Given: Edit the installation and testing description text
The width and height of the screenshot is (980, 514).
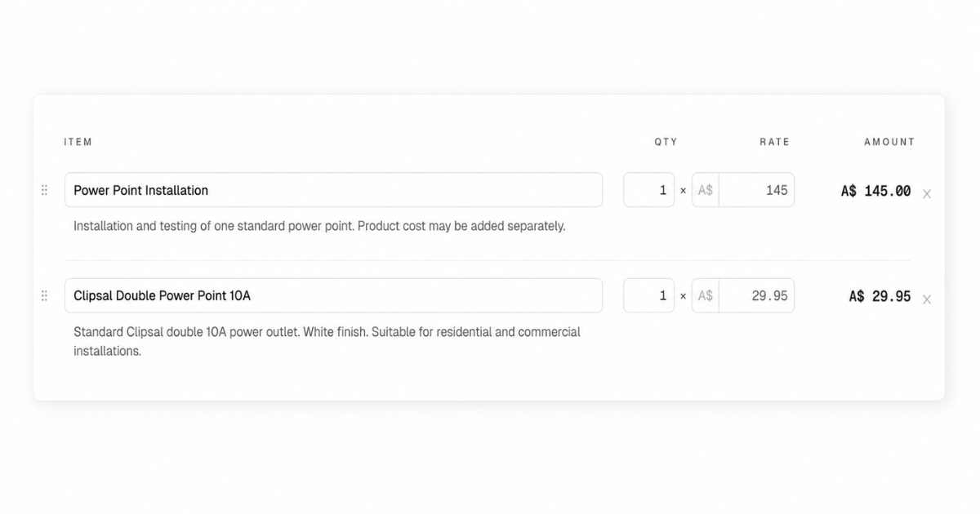Looking at the screenshot, I should [319, 226].
